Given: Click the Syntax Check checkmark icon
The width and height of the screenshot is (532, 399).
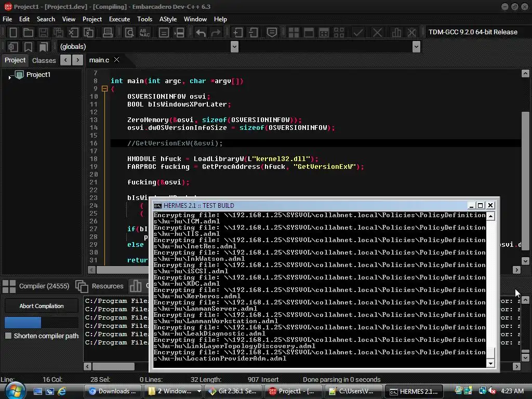Looking at the screenshot, I should click(358, 32).
